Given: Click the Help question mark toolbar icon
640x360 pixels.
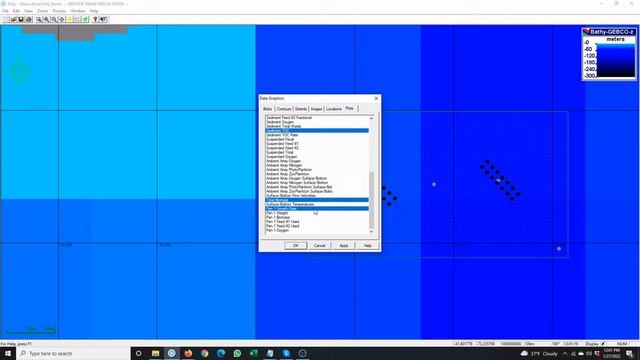Looking at the screenshot, I should (x=96, y=19).
